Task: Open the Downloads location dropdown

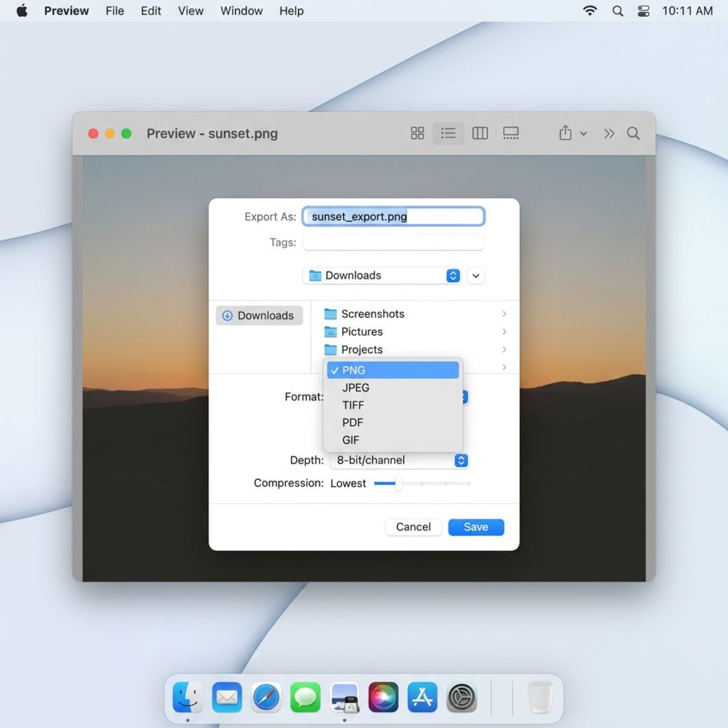Action: click(382, 275)
